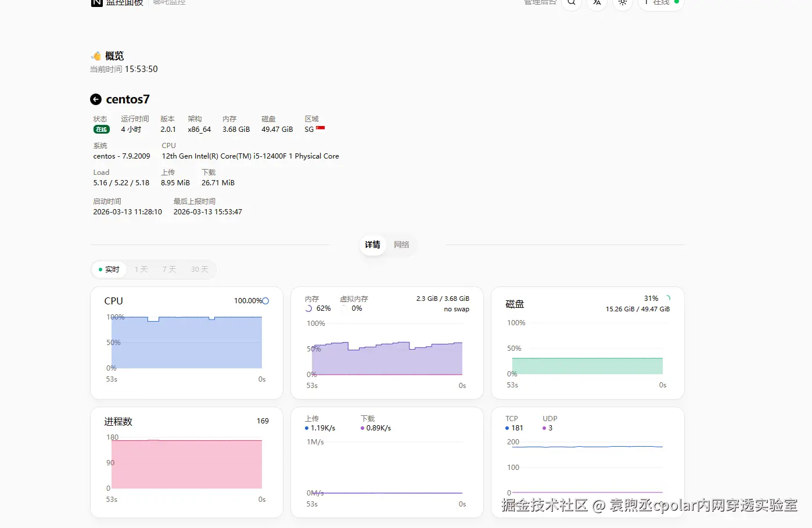Click the CPU model 12th Gen Intel text
This screenshot has width=812, height=528.
[250, 156]
